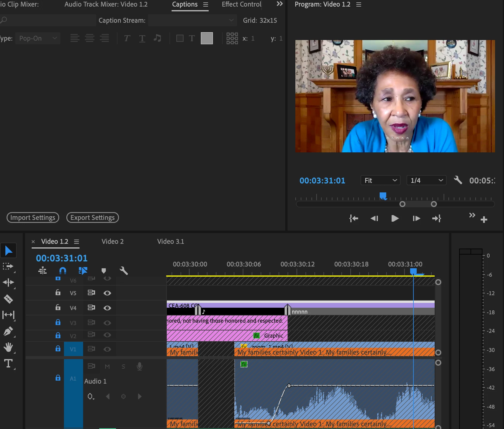Unlock the A1 audio track
The image size is (504, 429).
(58, 378)
